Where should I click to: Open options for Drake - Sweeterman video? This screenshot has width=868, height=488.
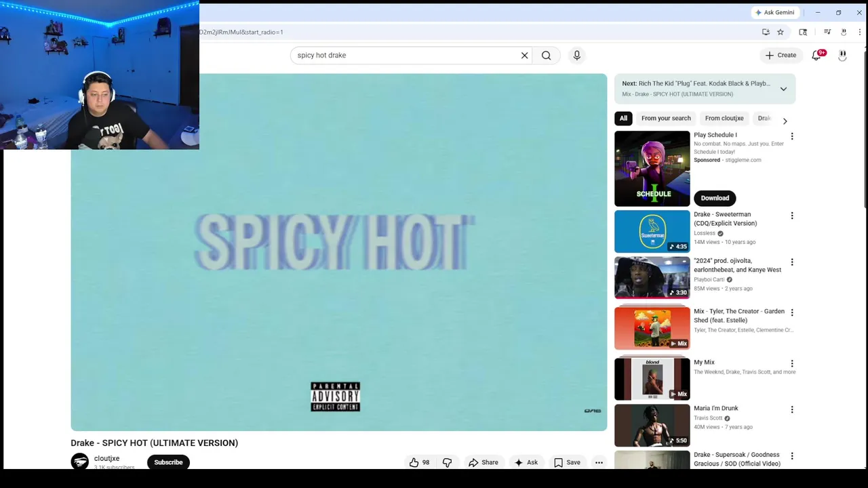tap(791, 216)
